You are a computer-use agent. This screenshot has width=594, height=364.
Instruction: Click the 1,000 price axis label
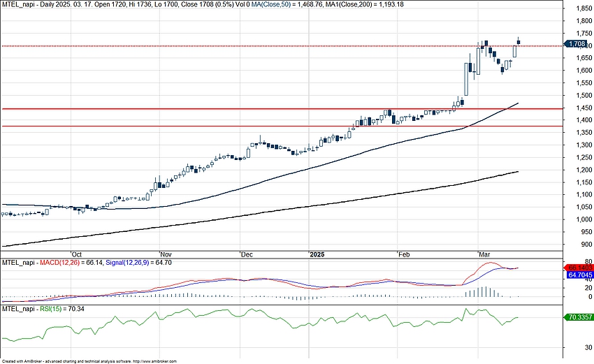583,219
